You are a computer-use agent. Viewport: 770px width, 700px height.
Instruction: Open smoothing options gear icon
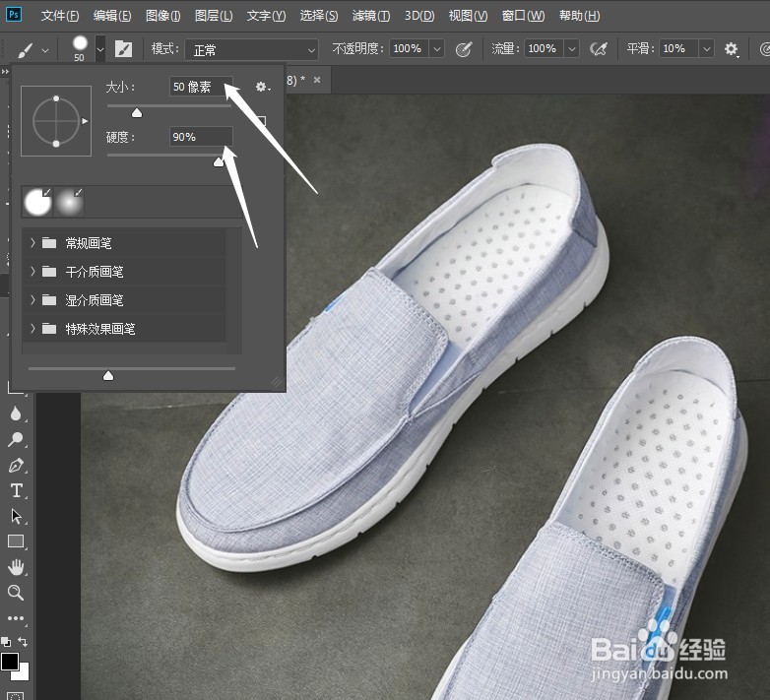tap(732, 49)
